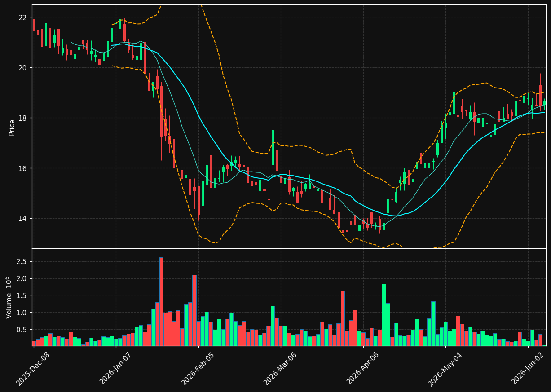Click the date label "2026-Jan-07"

click(116, 369)
